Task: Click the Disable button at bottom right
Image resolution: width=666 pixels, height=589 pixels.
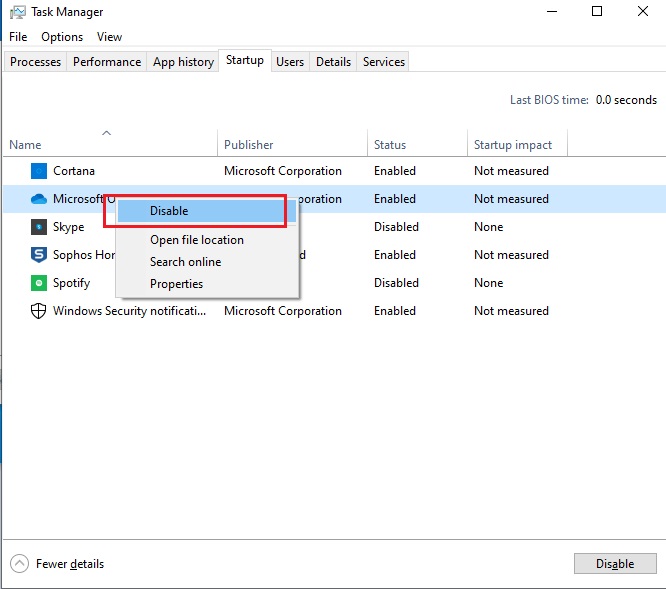Action: (x=615, y=564)
